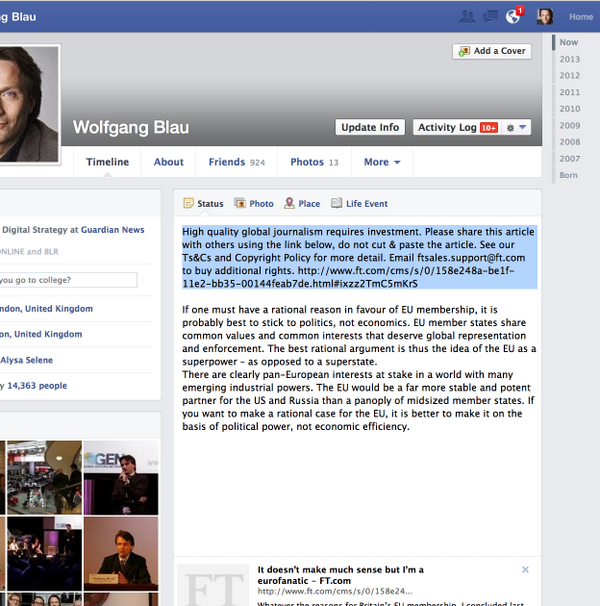Screen dimensions: 600x606
Task: Click profile thumbnail in top bar
Action: point(545,17)
